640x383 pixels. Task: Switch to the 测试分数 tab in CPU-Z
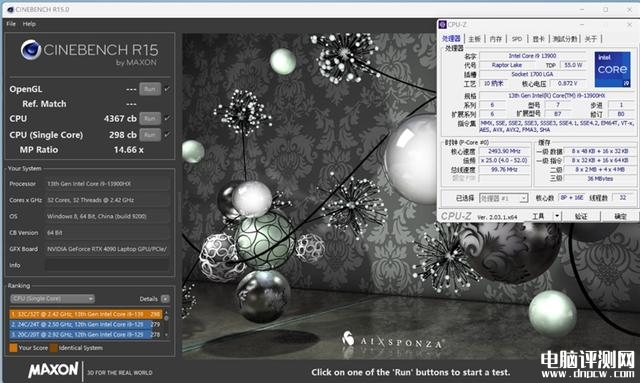[565, 39]
